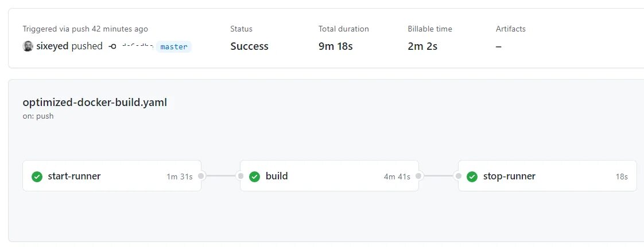Click the connector dot left of stop-runner
The width and height of the screenshot is (644, 247).
click(x=459, y=176)
